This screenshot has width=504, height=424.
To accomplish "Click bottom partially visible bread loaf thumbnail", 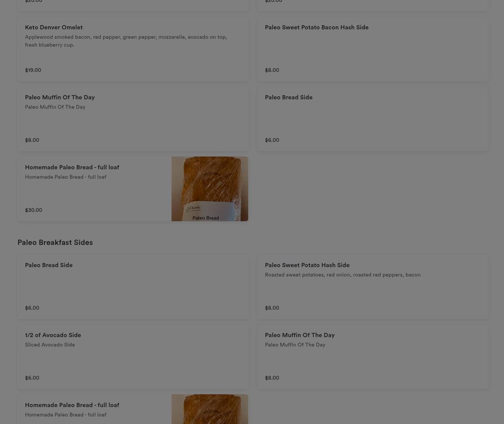I will [x=210, y=409].
